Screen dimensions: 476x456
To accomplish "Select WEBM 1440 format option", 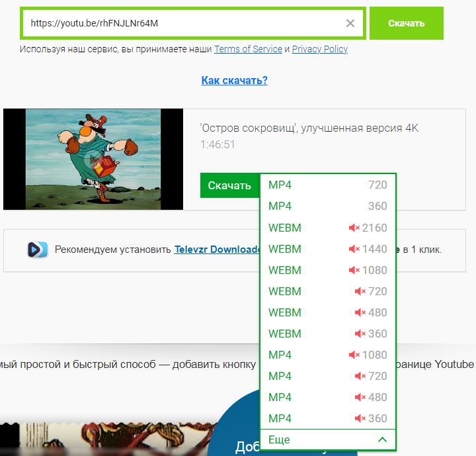I will pyautogui.click(x=328, y=249).
